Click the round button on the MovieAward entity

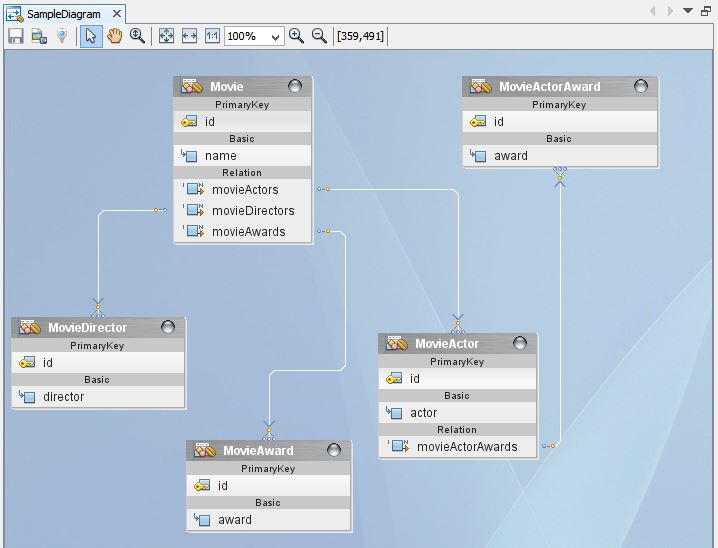pos(334,450)
